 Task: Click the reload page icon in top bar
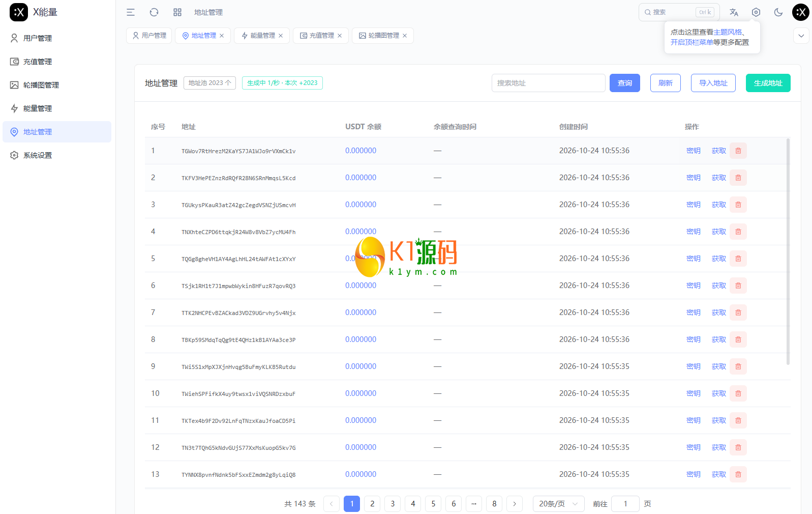tap(154, 12)
